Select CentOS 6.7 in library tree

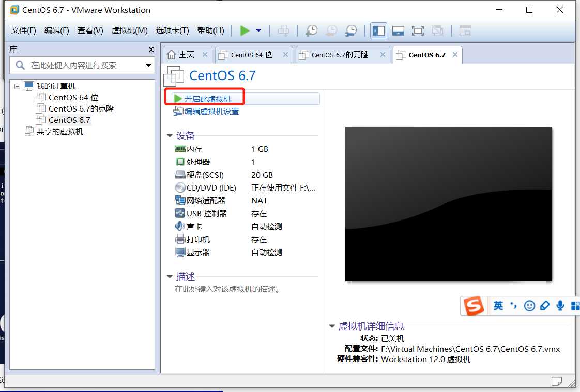point(69,120)
